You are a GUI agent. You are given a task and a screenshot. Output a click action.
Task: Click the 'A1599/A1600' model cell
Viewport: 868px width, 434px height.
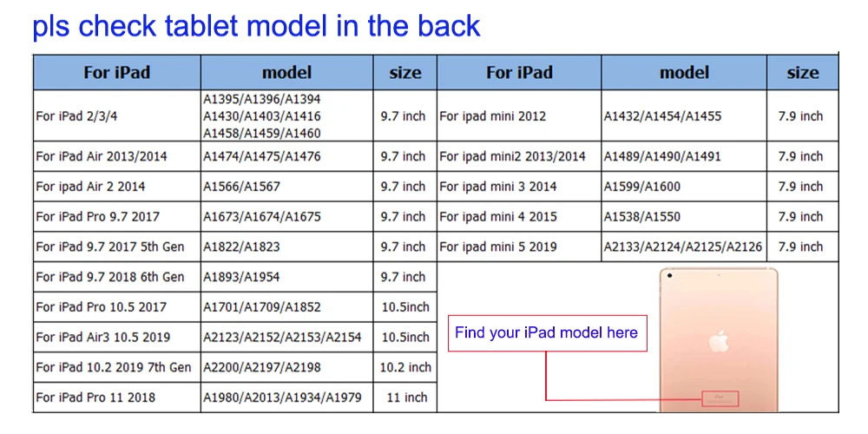[x=684, y=187]
